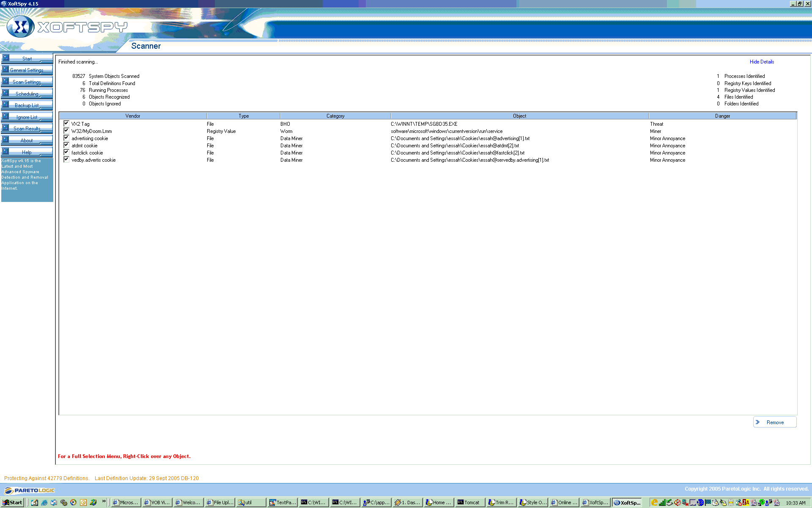Open the Windows Start button
812x508 pixels.
(12, 502)
